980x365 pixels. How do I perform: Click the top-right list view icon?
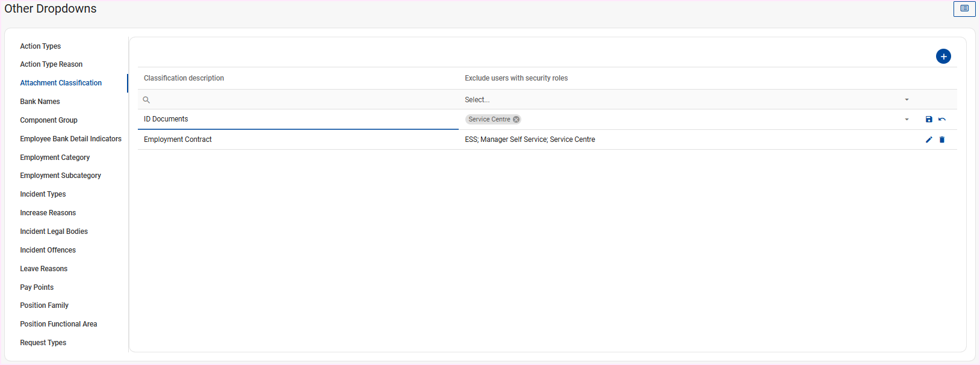coord(964,9)
